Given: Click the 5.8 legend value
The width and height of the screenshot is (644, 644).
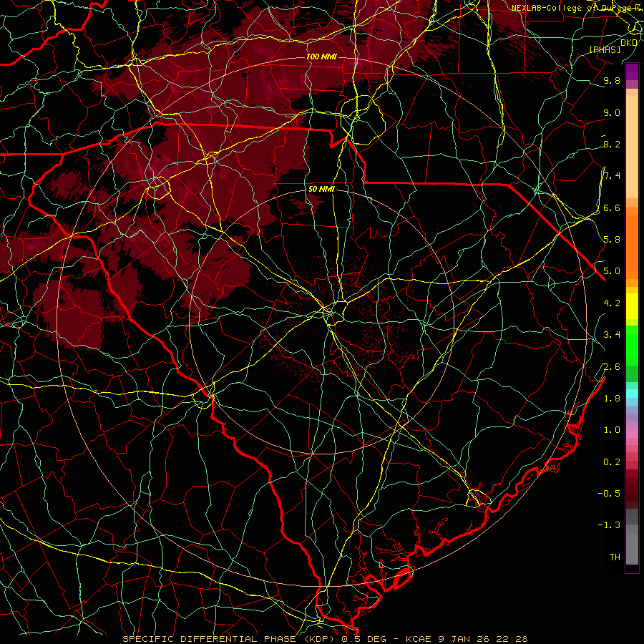Looking at the screenshot, I should point(612,240).
